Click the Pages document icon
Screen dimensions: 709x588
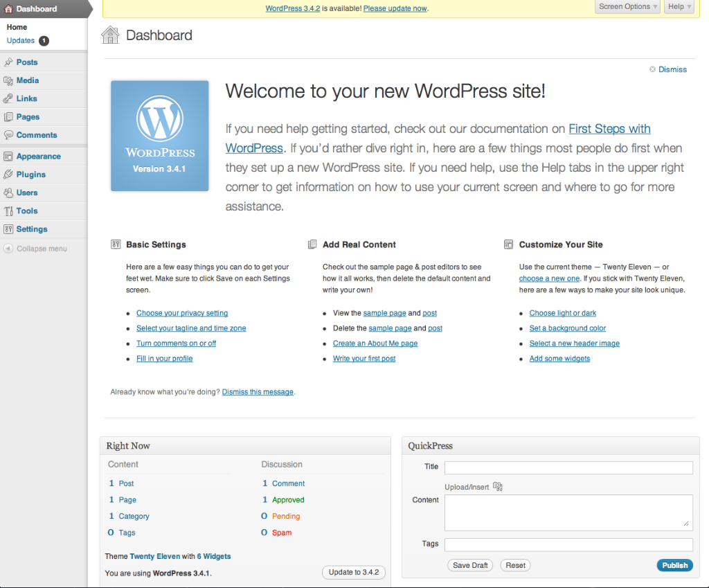[8, 116]
